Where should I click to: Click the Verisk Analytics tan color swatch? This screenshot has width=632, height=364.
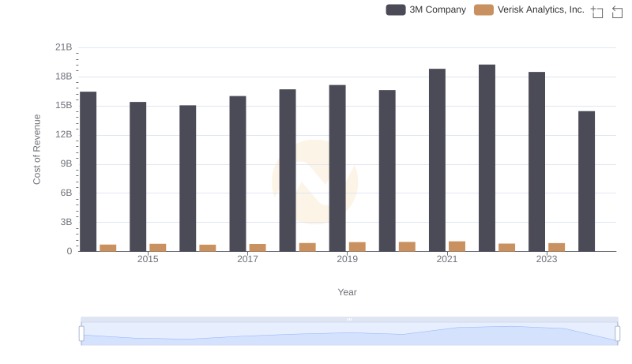point(483,9)
